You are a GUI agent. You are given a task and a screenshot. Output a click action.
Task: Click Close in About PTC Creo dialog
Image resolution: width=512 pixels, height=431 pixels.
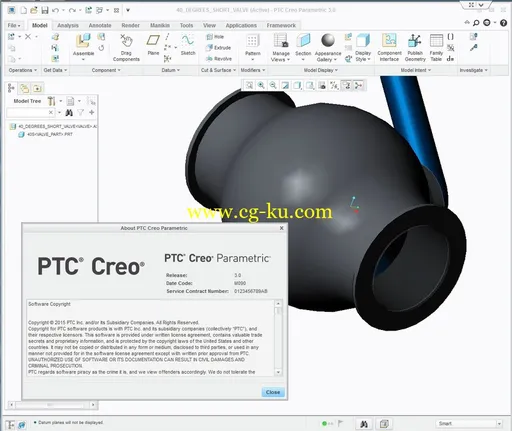point(273,392)
